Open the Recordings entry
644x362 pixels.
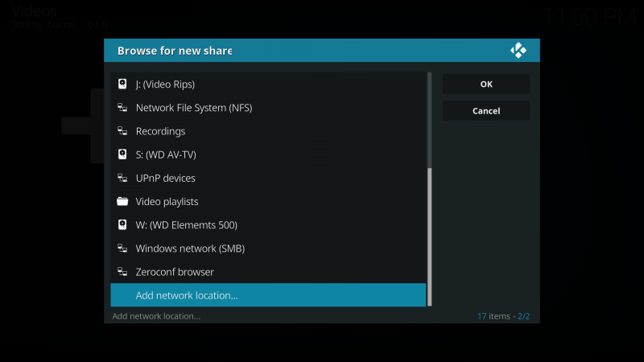tap(268, 131)
